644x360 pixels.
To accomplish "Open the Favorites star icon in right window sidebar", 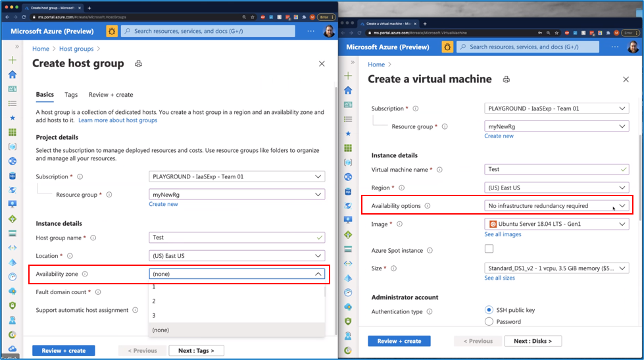I will coord(348,134).
